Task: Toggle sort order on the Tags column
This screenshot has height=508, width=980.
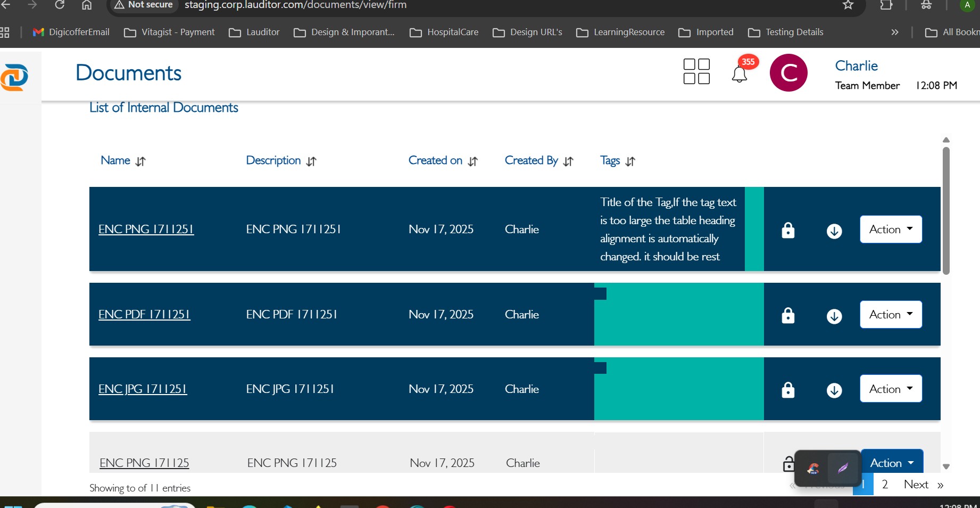Action: click(630, 161)
